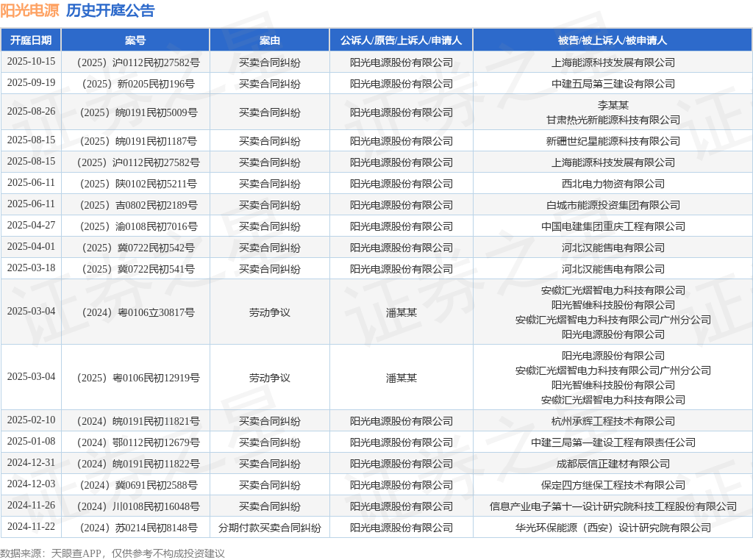Click the 阳光电源 title text
The width and height of the screenshot is (753, 560).
pos(29,10)
